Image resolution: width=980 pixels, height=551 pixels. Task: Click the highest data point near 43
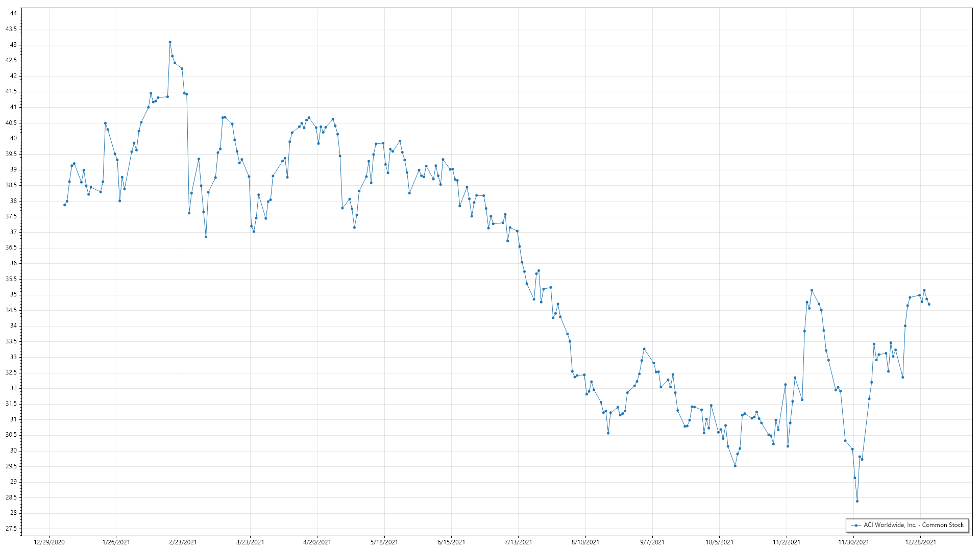tap(170, 42)
